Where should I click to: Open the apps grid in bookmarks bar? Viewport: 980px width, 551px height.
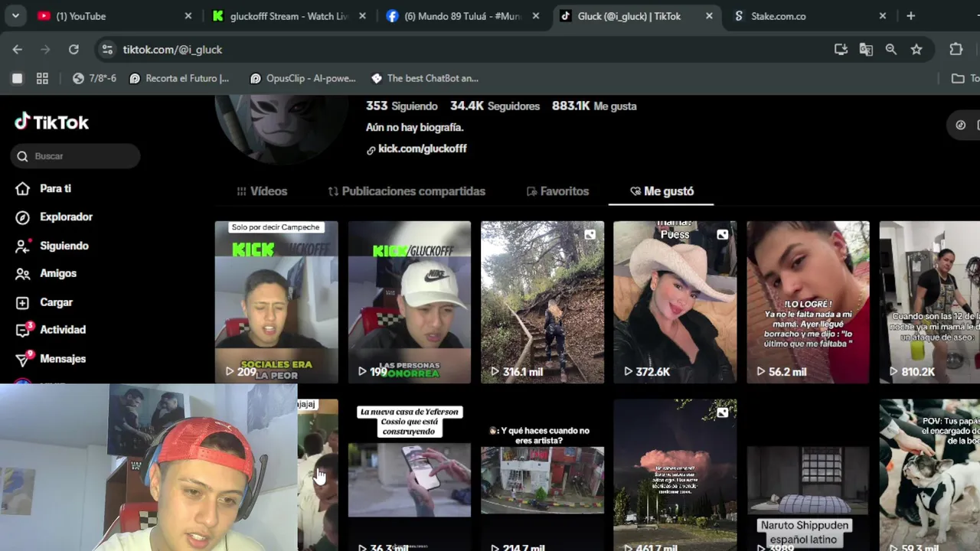point(42,78)
